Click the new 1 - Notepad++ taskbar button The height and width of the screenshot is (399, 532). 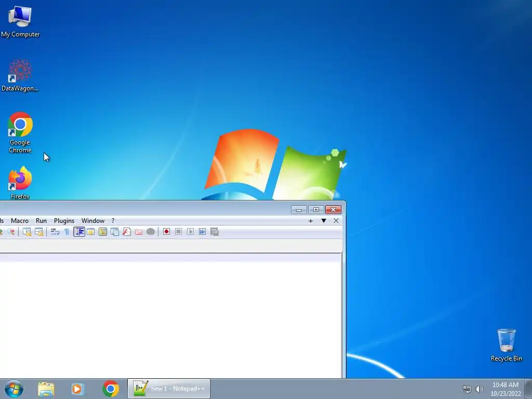pyautogui.click(x=169, y=389)
